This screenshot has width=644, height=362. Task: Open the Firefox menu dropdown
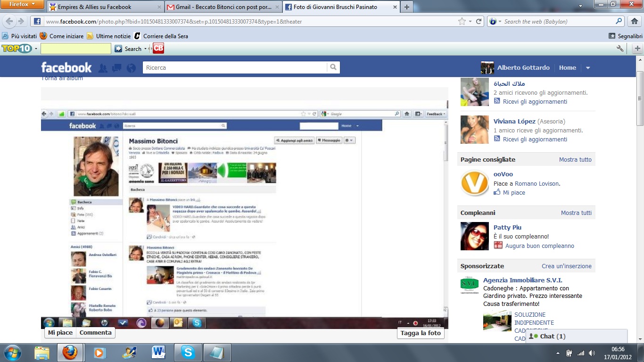pyautogui.click(x=22, y=4)
